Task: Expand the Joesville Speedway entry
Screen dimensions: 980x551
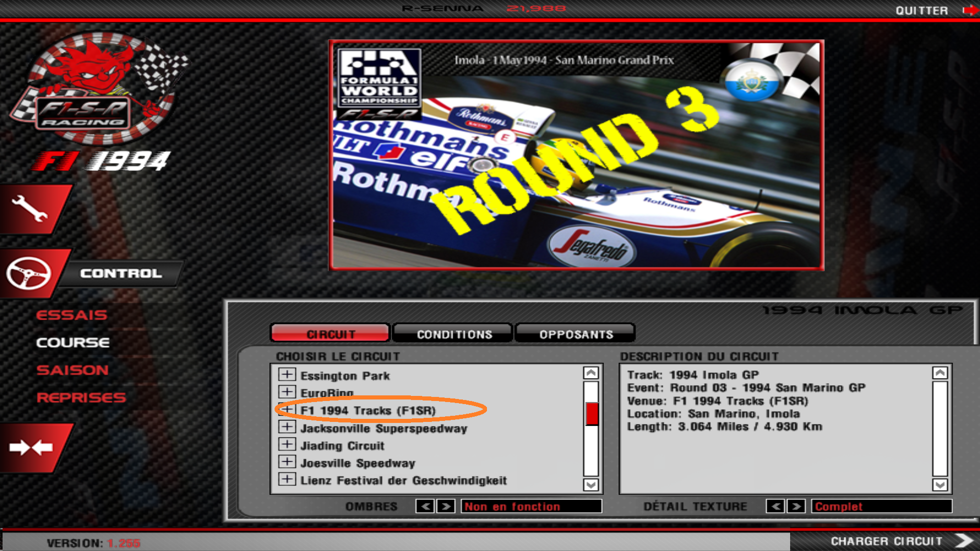Action: click(287, 461)
